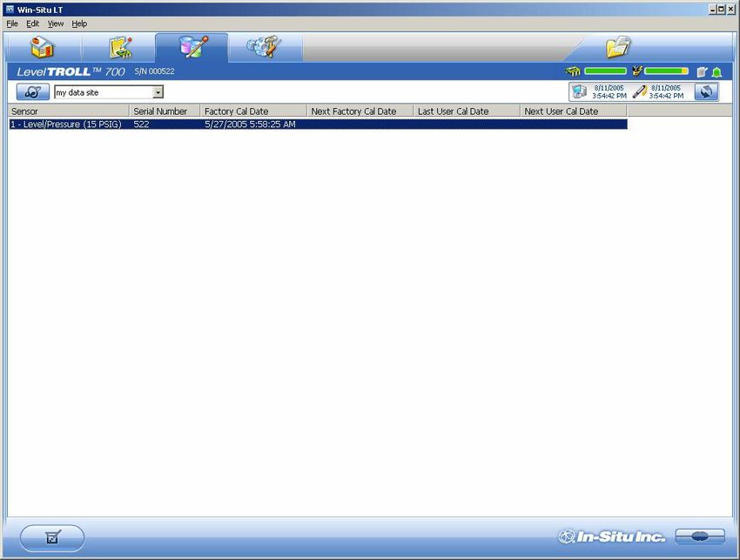Screen dimensions: 740x560
Task: Expand the 'my data site' dropdown arrow
Action: tap(158, 92)
